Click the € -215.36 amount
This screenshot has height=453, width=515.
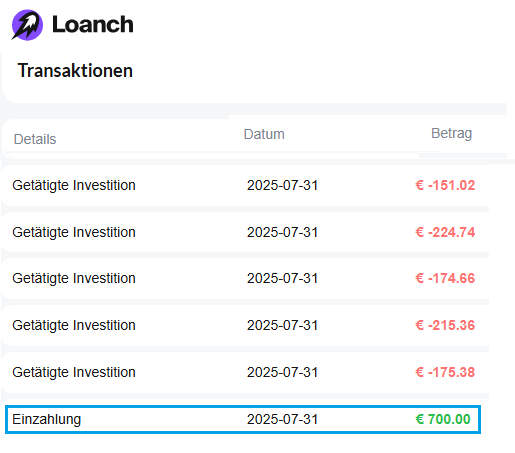[x=445, y=325]
